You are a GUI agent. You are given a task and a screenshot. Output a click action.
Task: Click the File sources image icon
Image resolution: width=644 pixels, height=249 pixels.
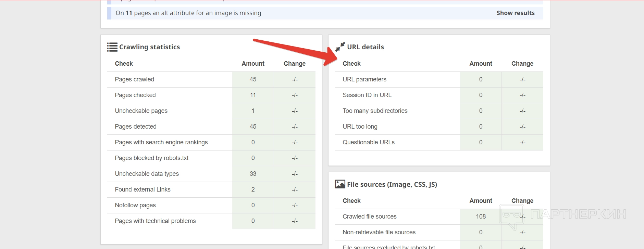[340, 184]
